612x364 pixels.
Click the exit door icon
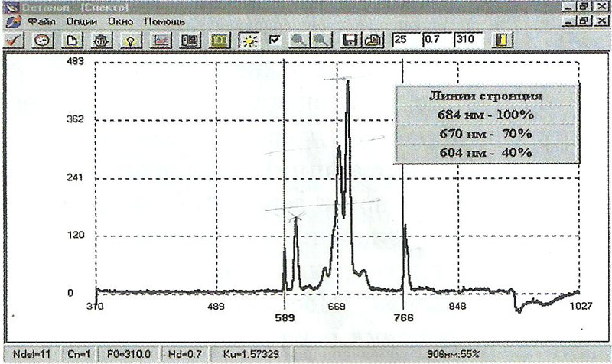506,40
